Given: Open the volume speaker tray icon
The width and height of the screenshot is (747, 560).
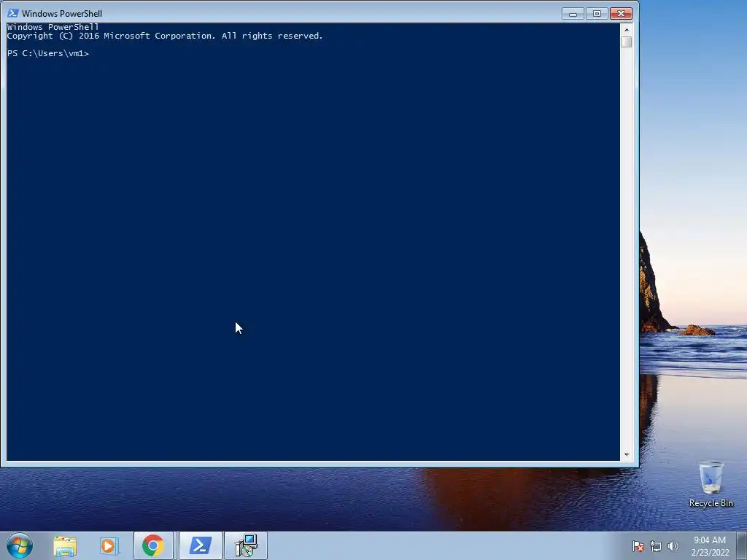Looking at the screenshot, I should [673, 546].
